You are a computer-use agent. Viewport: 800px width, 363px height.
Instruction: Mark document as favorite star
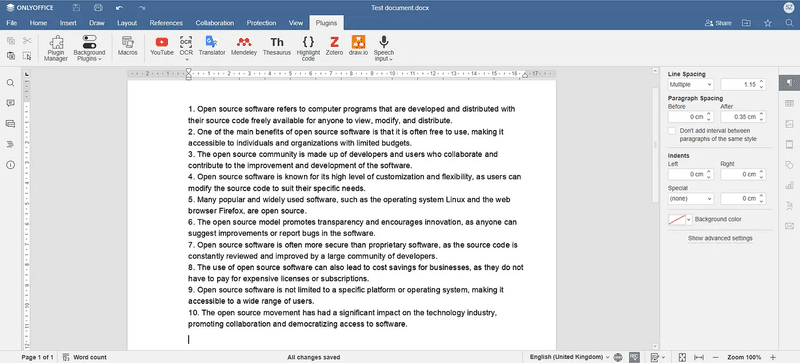tap(768, 23)
